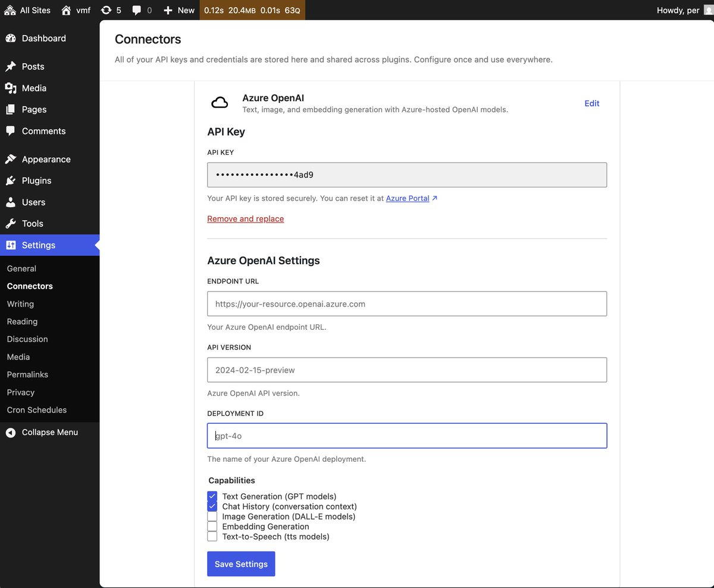
Task: Click the user avatar next to Howdy, per
Action: (708, 10)
